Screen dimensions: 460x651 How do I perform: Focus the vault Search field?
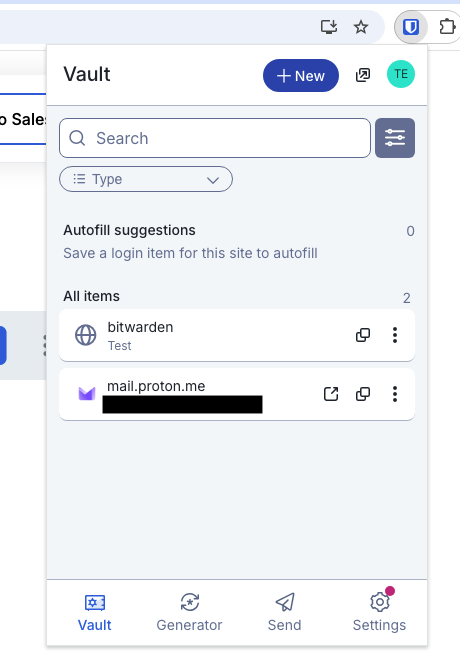click(x=215, y=138)
